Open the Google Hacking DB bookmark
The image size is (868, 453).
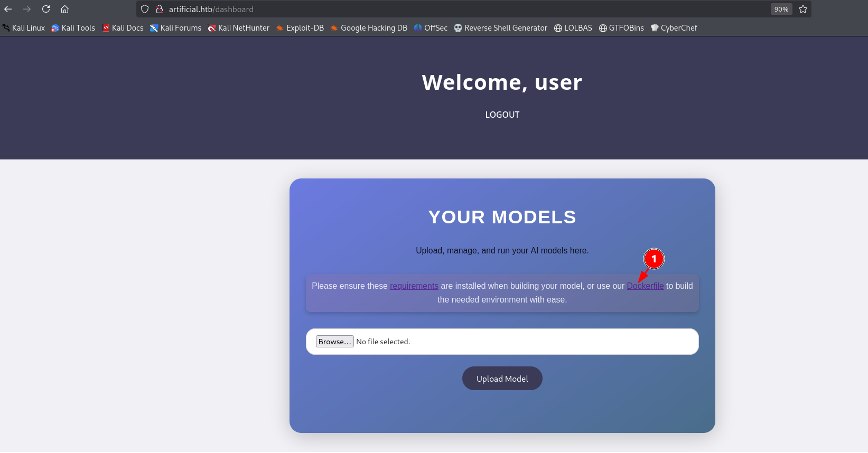click(x=369, y=28)
